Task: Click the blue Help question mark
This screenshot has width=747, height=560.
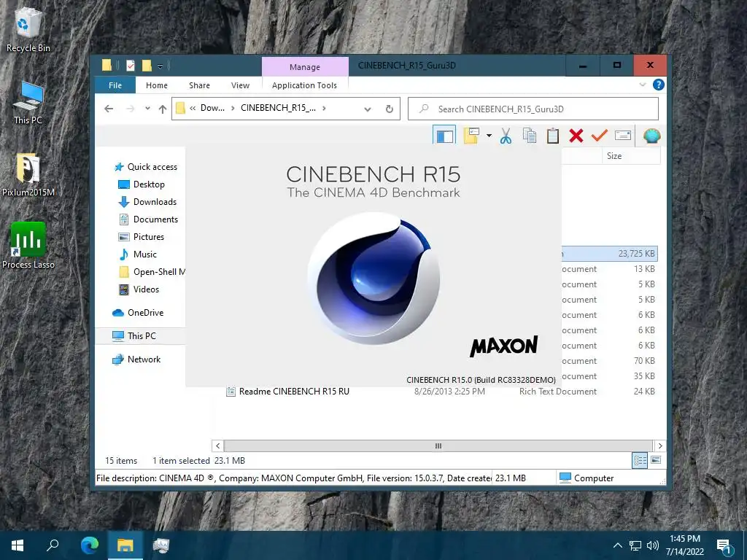Action: click(x=659, y=85)
